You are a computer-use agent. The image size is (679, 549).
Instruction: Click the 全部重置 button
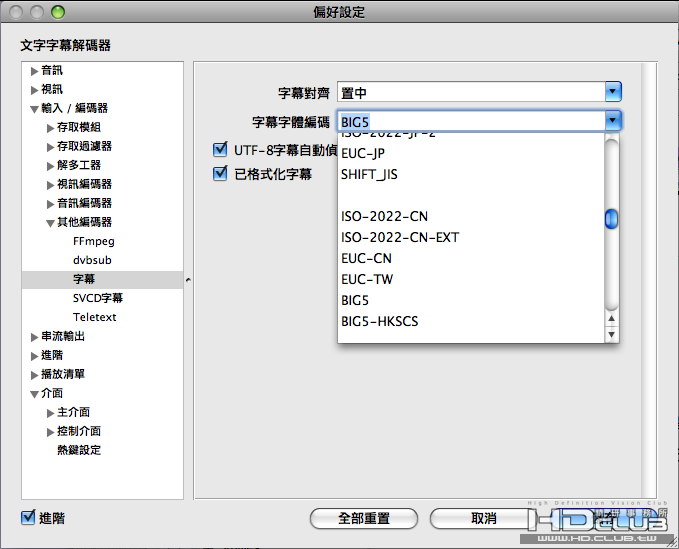coord(364,518)
